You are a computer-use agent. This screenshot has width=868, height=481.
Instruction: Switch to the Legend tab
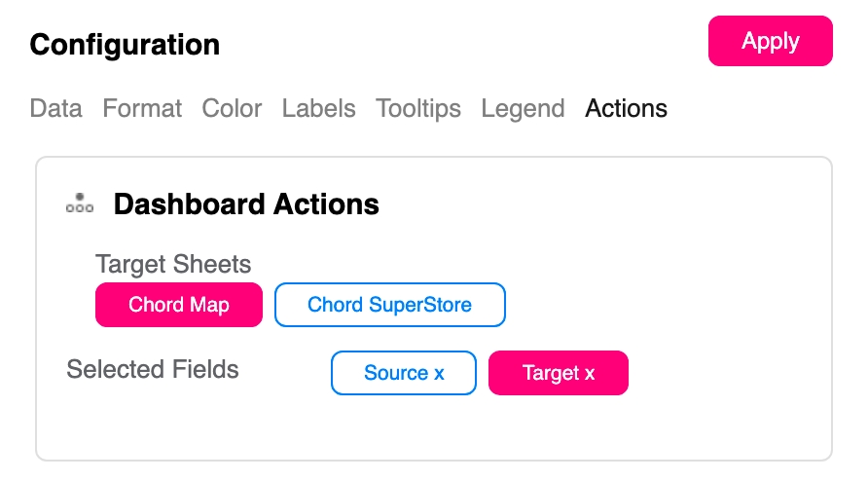coord(523,108)
